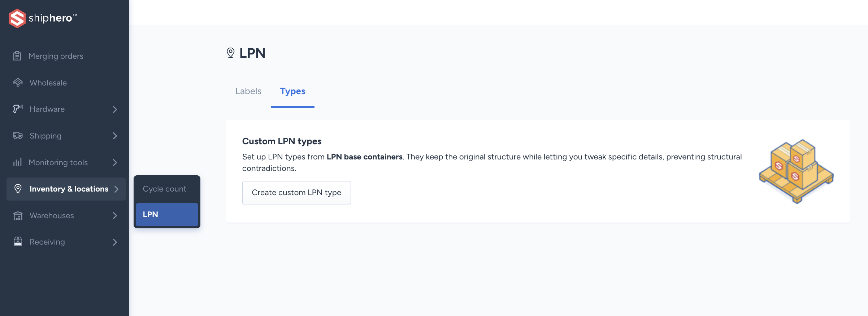This screenshot has height=316, width=868.
Task: Open the Wholesale section
Action: coord(66,83)
